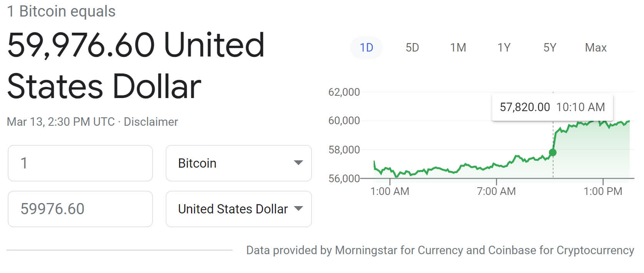Click the 1:00 AM axis label

(390, 191)
